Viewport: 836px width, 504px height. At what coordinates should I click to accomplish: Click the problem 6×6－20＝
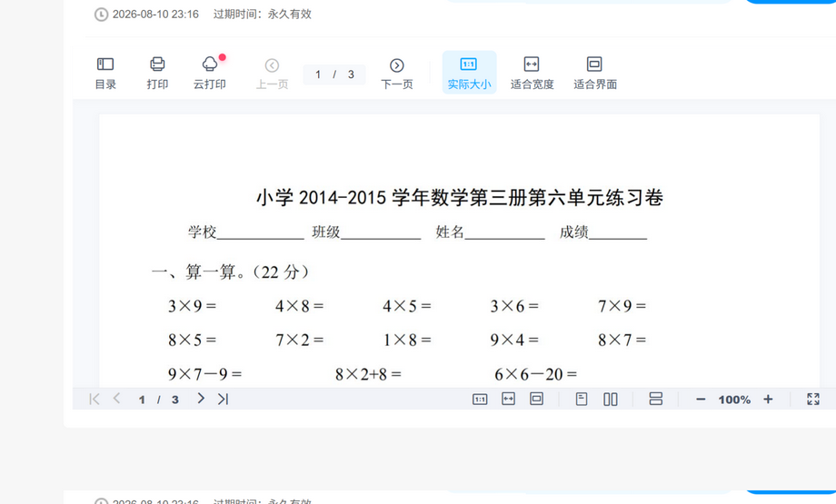pyautogui.click(x=536, y=374)
